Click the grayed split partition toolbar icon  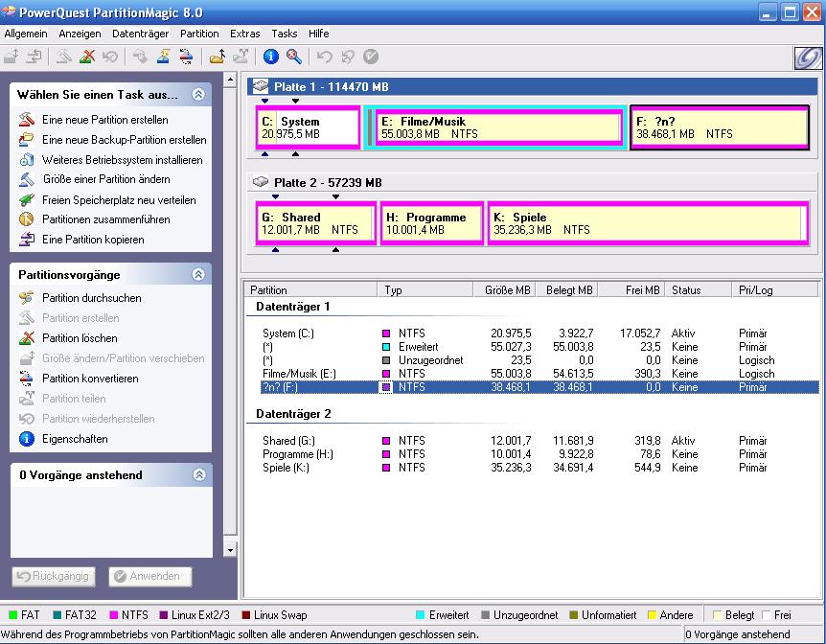tap(241, 57)
